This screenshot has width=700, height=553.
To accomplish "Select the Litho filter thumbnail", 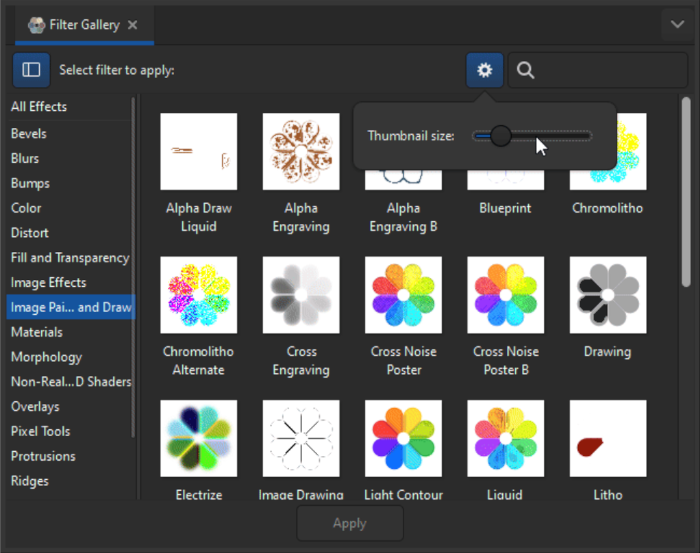I will click(607, 438).
